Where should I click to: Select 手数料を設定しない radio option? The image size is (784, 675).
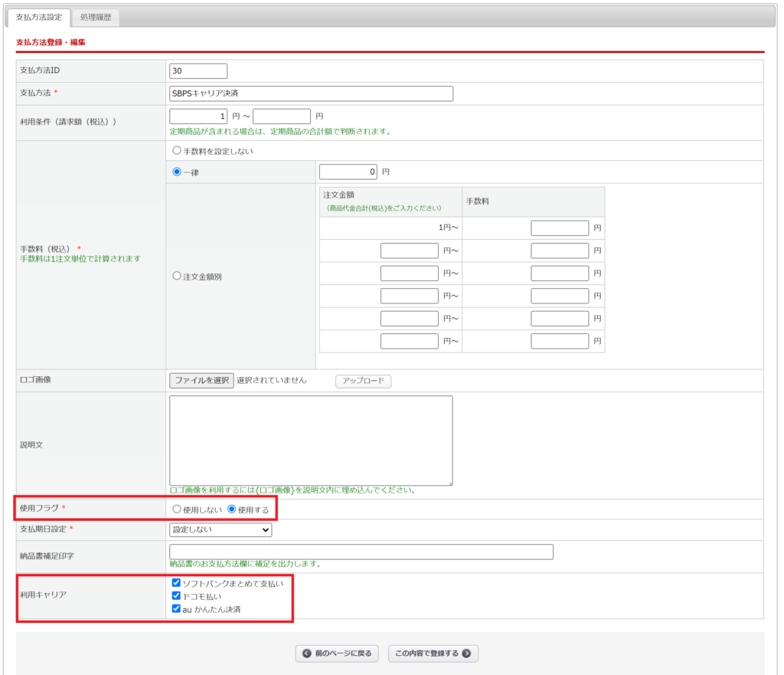tap(178, 152)
